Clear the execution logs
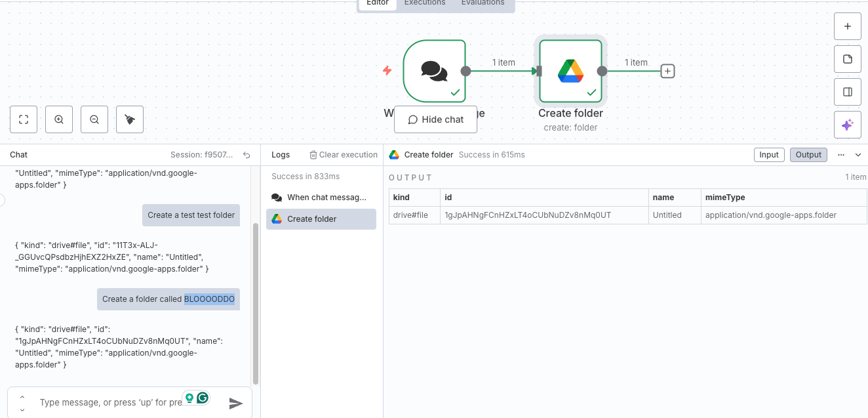 [344, 155]
